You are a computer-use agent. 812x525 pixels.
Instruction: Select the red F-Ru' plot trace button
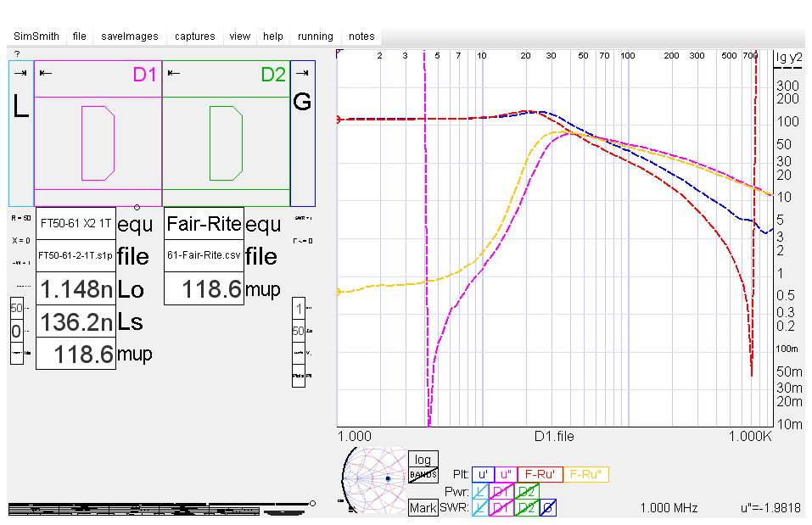pos(540,474)
